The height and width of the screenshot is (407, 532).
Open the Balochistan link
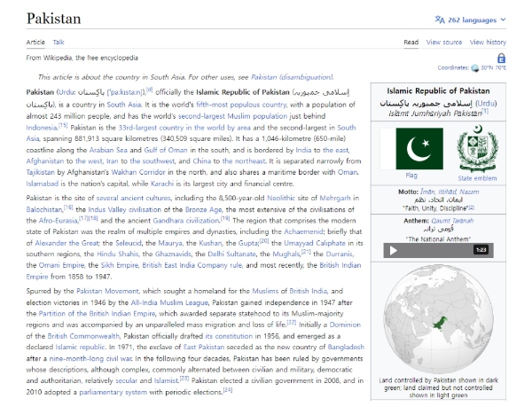click(x=44, y=209)
